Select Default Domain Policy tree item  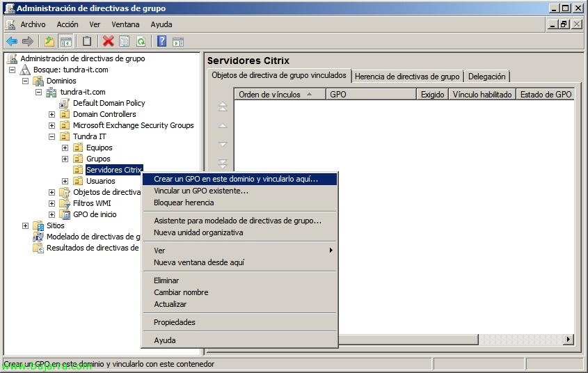pos(109,103)
